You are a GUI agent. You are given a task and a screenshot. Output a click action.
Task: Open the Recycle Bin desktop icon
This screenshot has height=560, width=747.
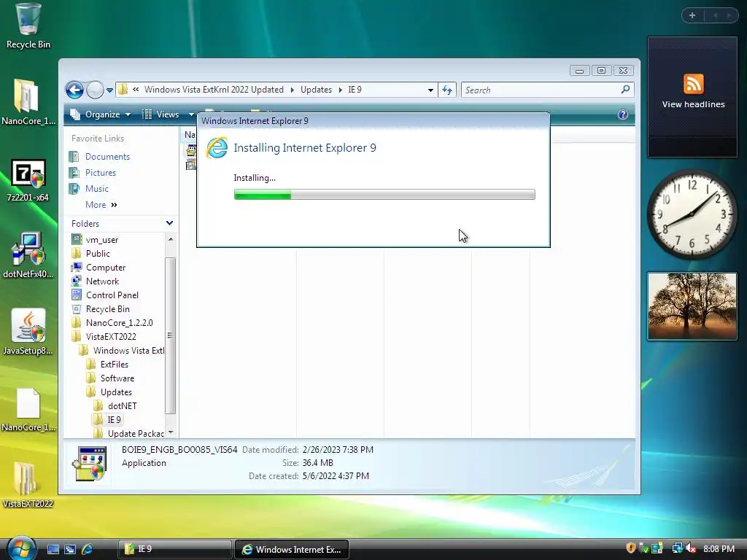click(28, 26)
